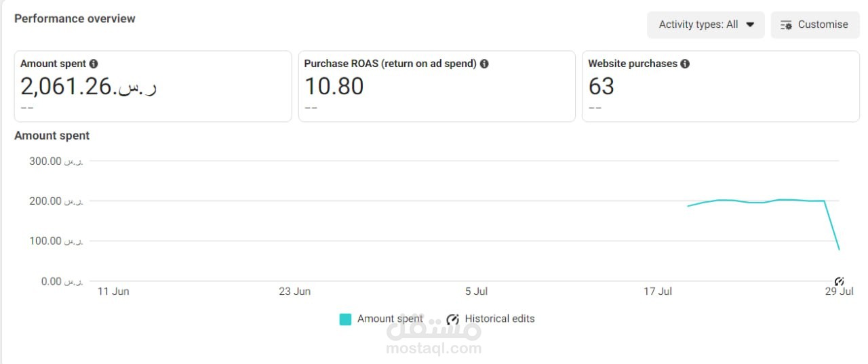Click the historical edits marker at 29 Jul

(x=840, y=281)
